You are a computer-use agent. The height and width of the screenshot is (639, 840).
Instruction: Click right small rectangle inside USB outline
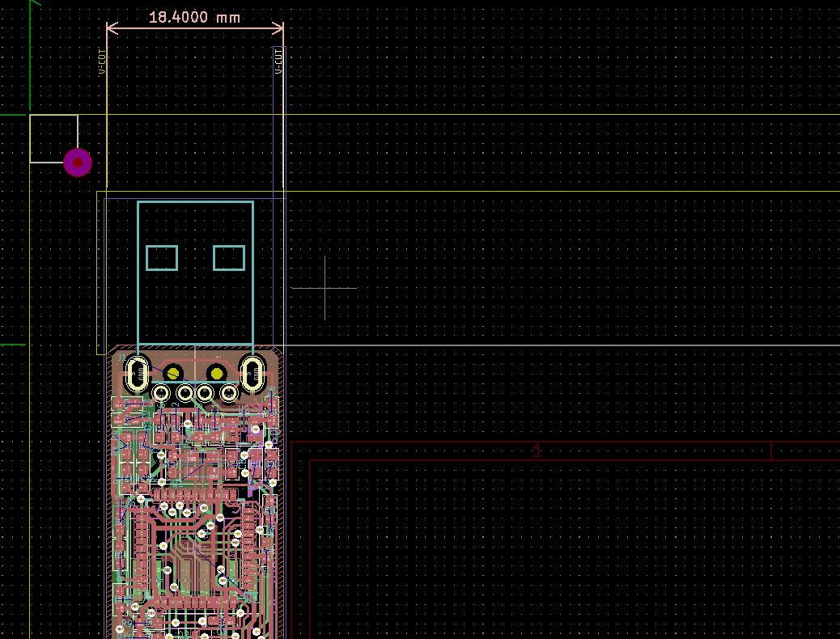point(229,258)
